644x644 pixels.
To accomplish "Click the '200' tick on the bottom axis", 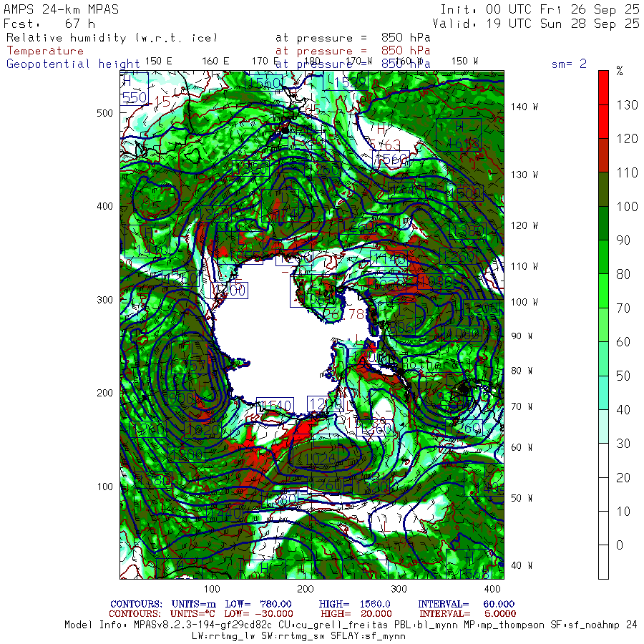I will [305, 589].
